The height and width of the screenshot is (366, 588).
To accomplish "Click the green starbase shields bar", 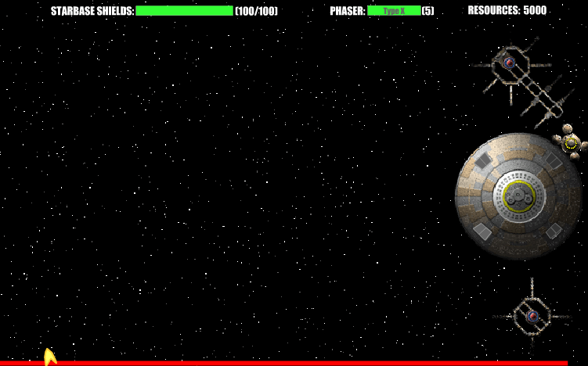I will 184,11.
